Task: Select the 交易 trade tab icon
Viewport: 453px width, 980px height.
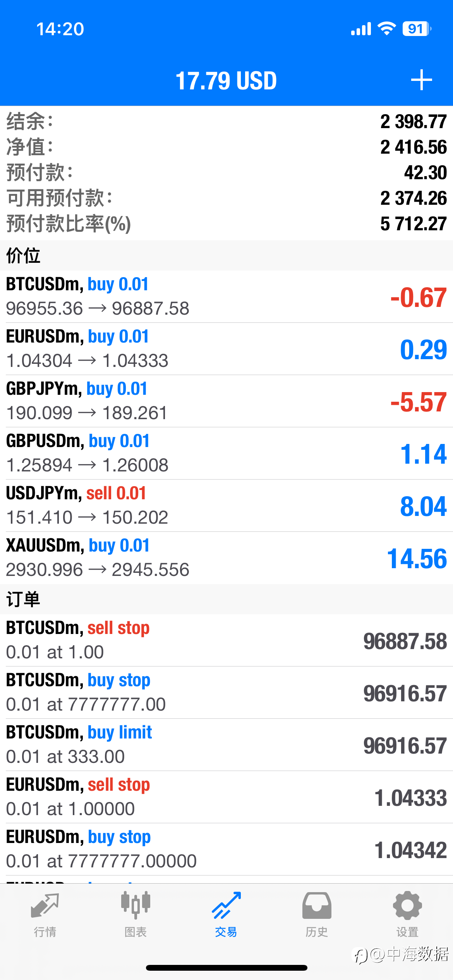Action: point(226,905)
